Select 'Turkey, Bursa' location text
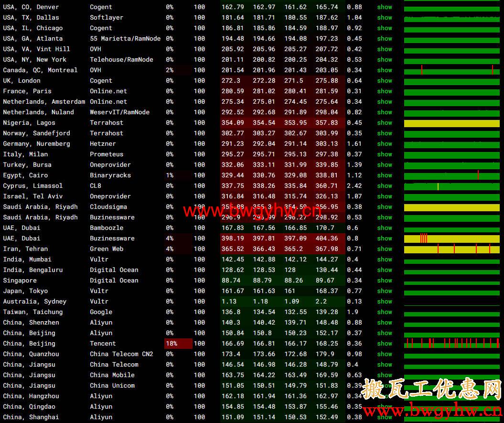This screenshot has height=423, width=504. coord(27,164)
